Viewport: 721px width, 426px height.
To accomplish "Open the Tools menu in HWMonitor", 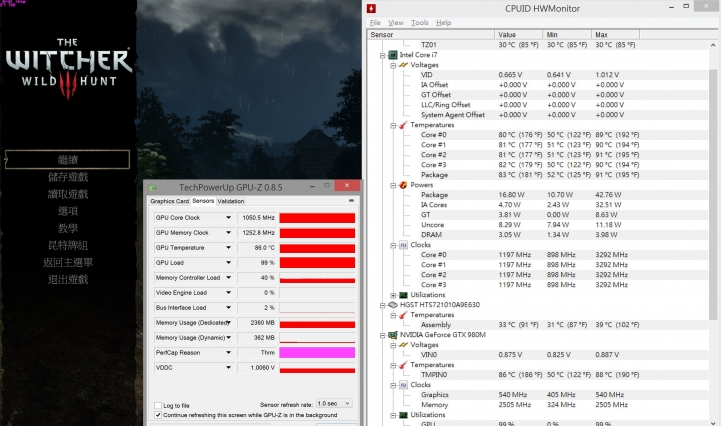I will 419,23.
